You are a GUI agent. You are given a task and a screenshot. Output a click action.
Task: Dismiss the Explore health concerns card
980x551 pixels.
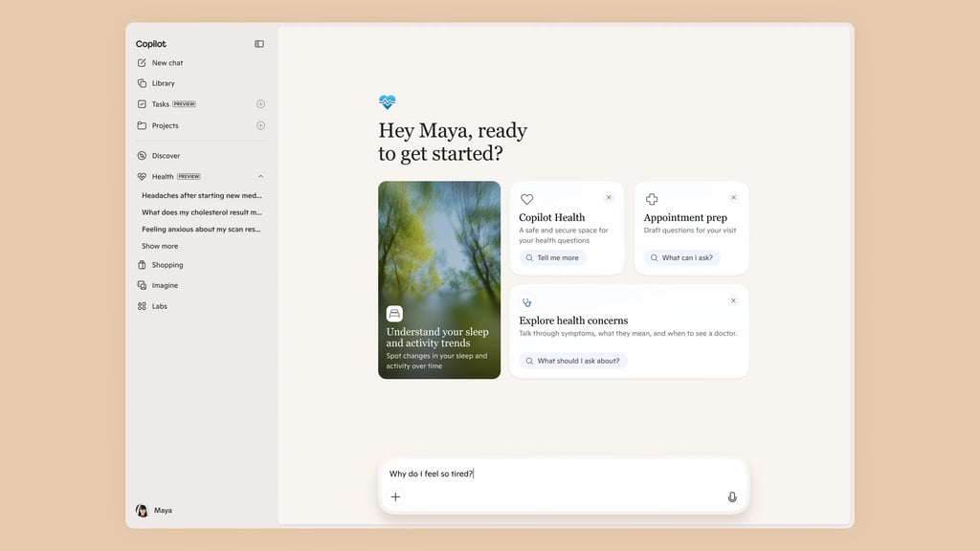point(734,300)
